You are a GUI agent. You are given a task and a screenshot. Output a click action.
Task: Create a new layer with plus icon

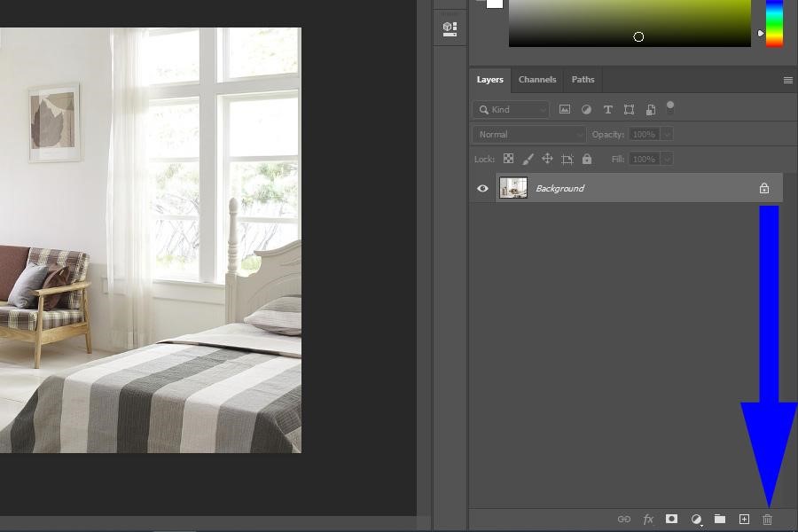click(x=744, y=520)
